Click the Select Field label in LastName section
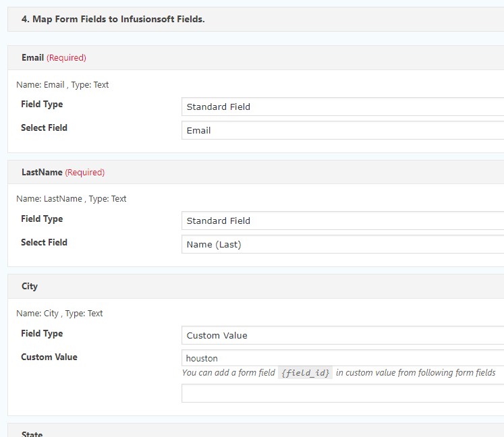This screenshot has height=437, width=504. click(x=45, y=242)
